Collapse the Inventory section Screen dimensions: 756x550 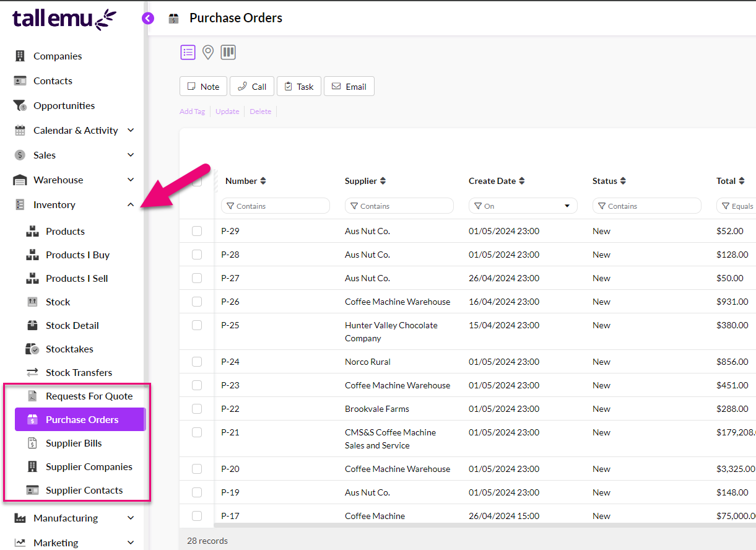tap(131, 204)
